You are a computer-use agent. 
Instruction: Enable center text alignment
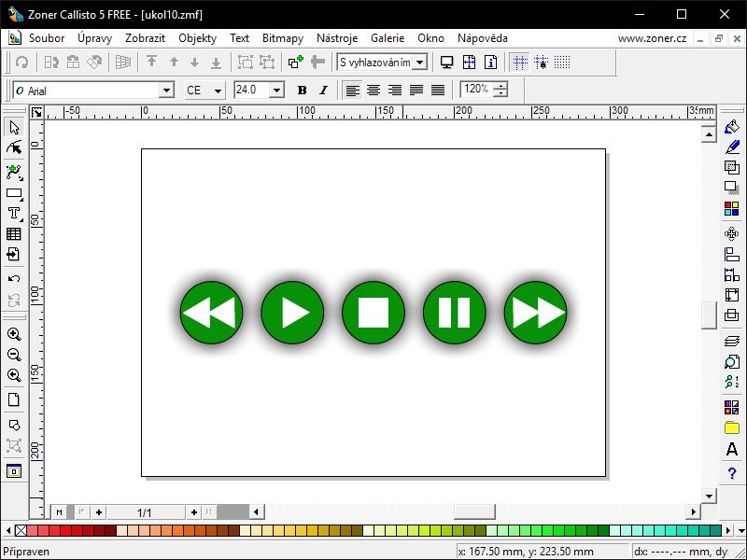tap(373, 90)
